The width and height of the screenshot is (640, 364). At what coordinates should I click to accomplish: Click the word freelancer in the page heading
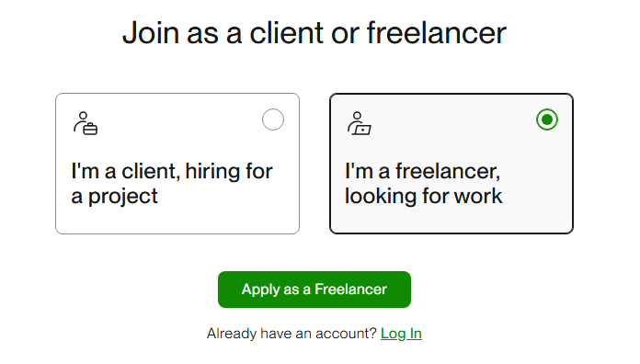[x=437, y=33]
